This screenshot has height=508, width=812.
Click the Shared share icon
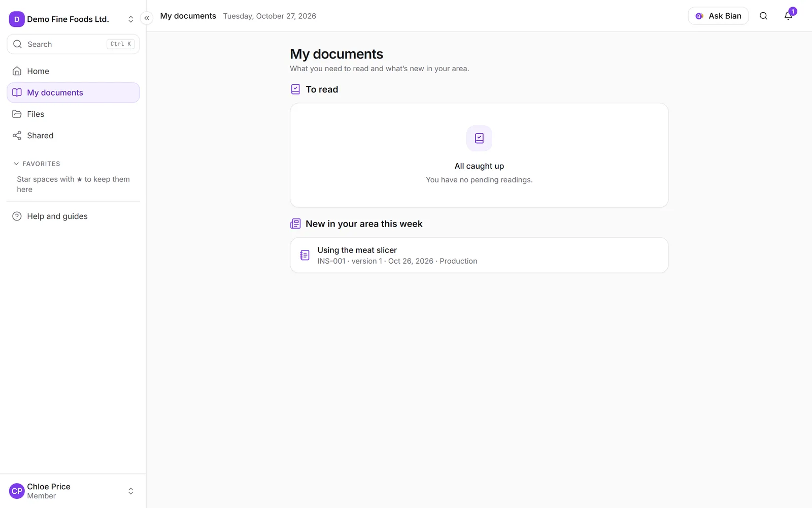(17, 136)
